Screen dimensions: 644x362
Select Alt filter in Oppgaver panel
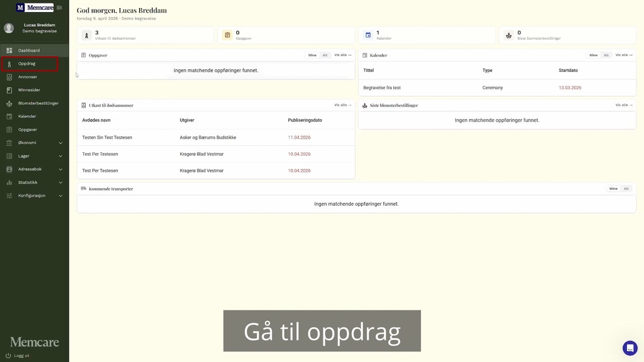(x=325, y=55)
